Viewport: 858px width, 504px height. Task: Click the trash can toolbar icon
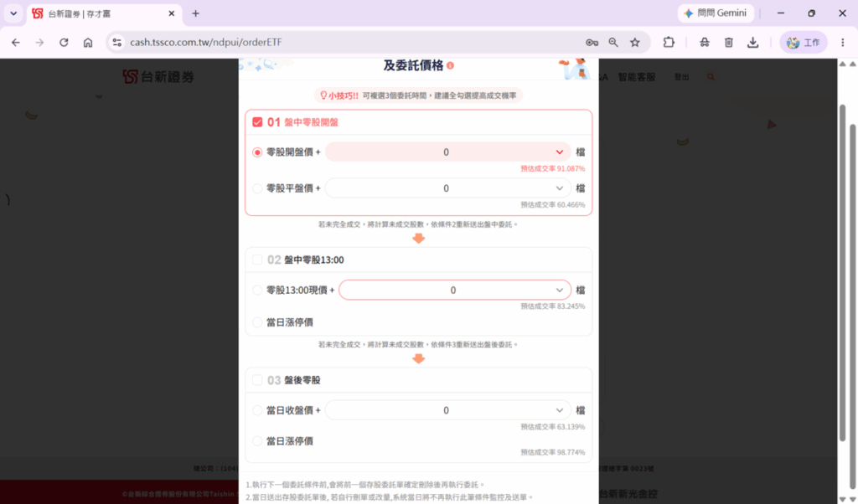click(728, 42)
